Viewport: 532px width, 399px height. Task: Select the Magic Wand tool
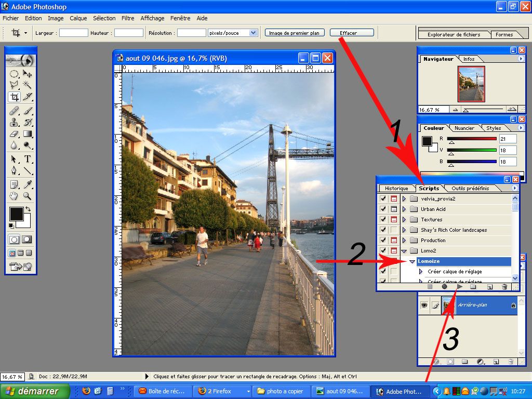[x=28, y=85]
